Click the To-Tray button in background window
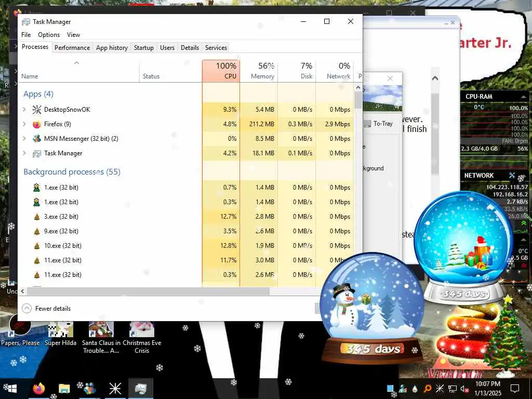The image size is (532, 399). pos(379,124)
